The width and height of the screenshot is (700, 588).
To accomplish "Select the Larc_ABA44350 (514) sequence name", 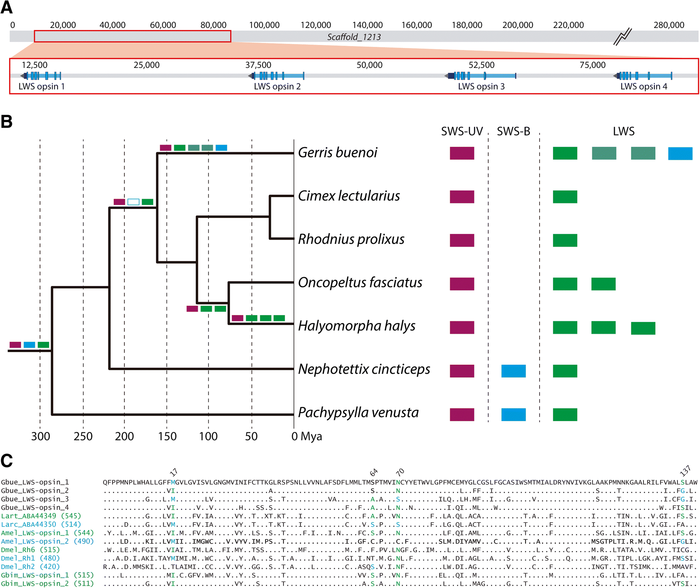I will (x=41, y=524).
